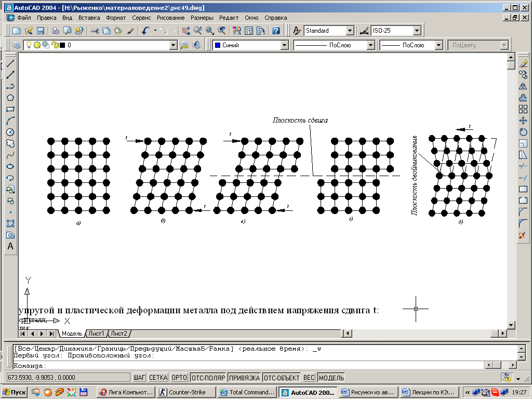Click the Команда command line input
Image resolution: width=532 pixels, height=399 pixels.
(x=249, y=366)
